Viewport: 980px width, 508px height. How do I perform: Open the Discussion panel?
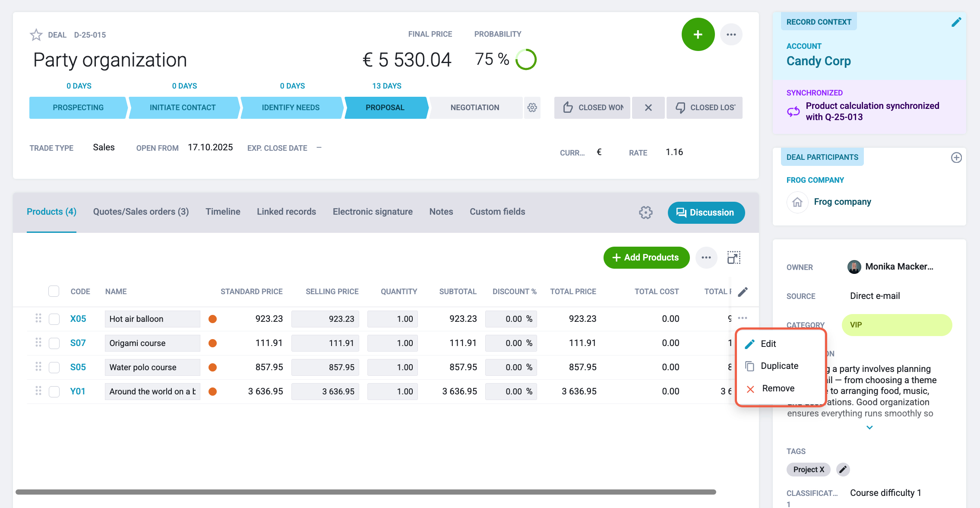(x=706, y=213)
